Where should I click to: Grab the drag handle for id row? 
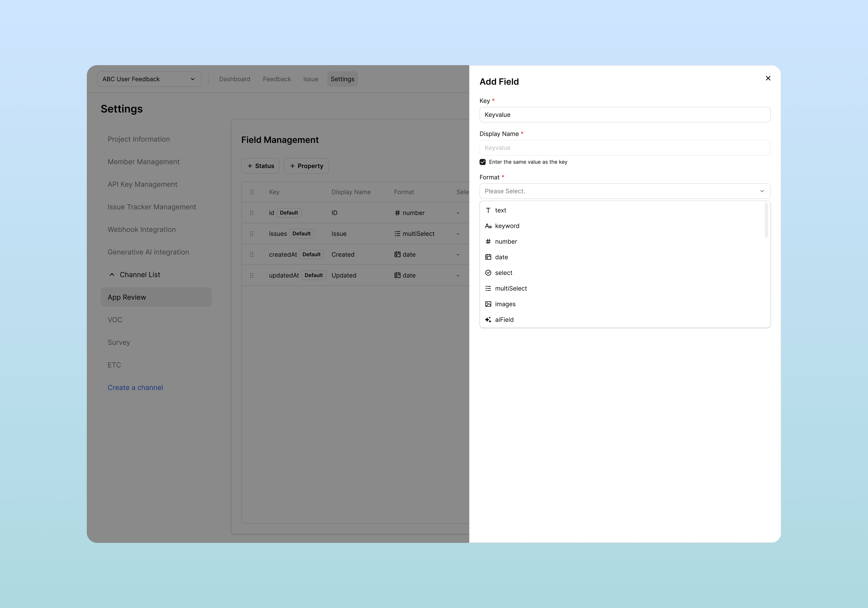pos(252,213)
